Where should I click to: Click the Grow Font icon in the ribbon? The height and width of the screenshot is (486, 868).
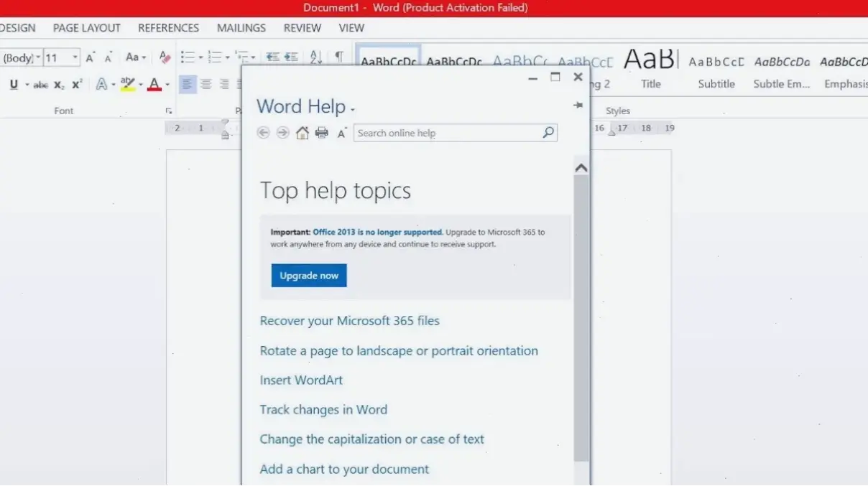click(90, 57)
